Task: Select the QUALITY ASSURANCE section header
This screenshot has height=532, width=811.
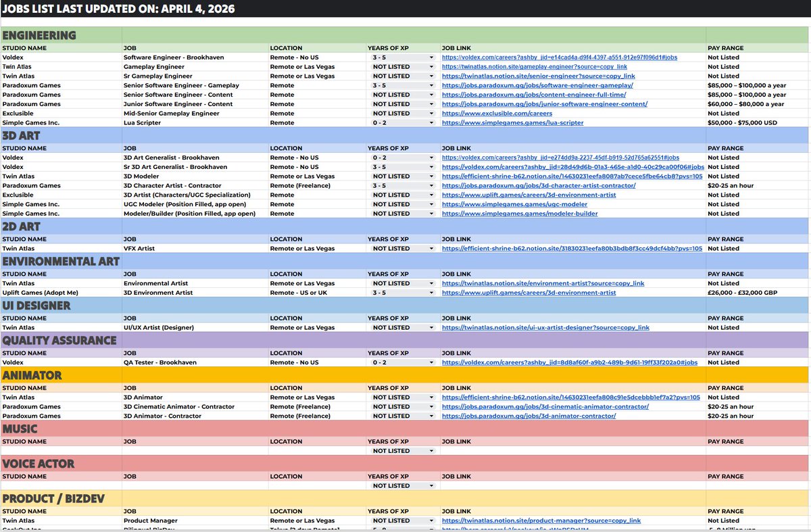Action: click(x=59, y=340)
